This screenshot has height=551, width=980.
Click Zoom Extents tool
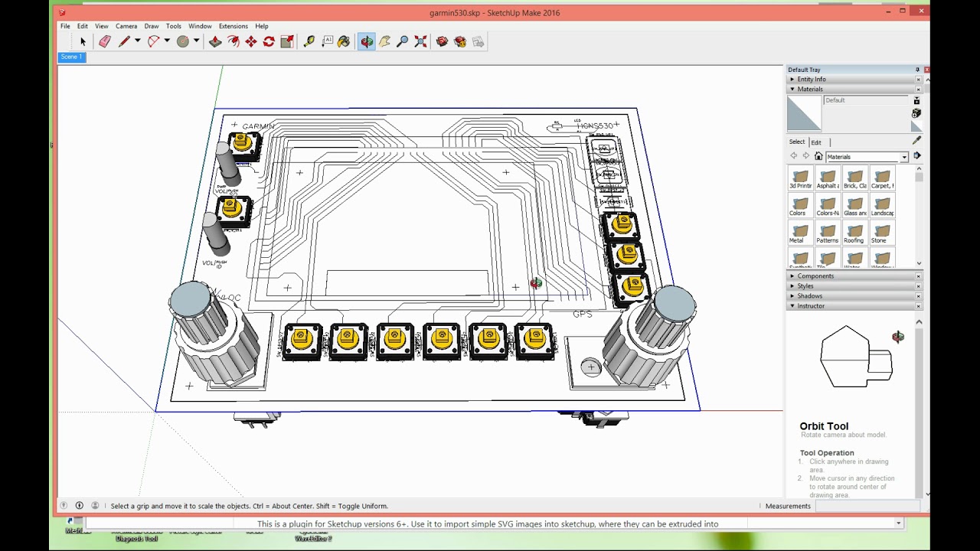420,41
